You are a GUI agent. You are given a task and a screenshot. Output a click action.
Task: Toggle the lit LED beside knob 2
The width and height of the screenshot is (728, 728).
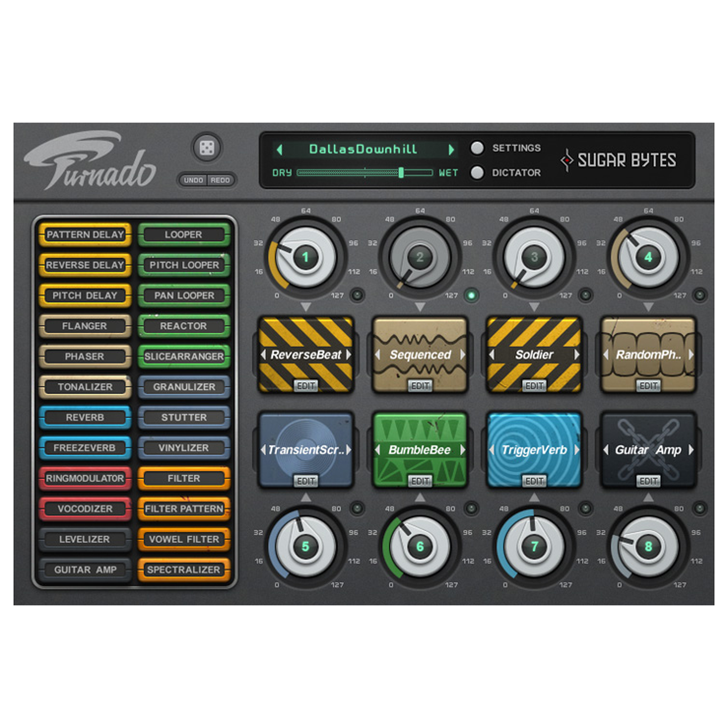pos(471,295)
